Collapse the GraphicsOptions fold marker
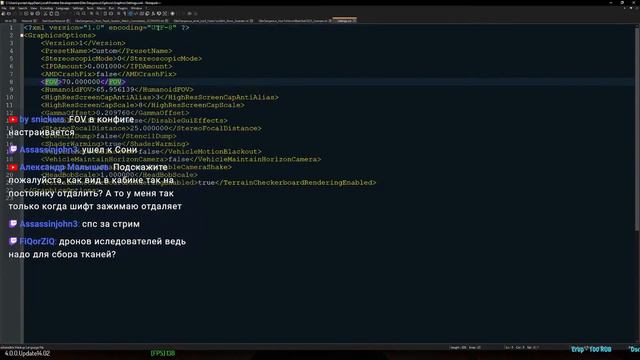Screen dimensions: 640x360 pyautogui.click(x=22, y=36)
